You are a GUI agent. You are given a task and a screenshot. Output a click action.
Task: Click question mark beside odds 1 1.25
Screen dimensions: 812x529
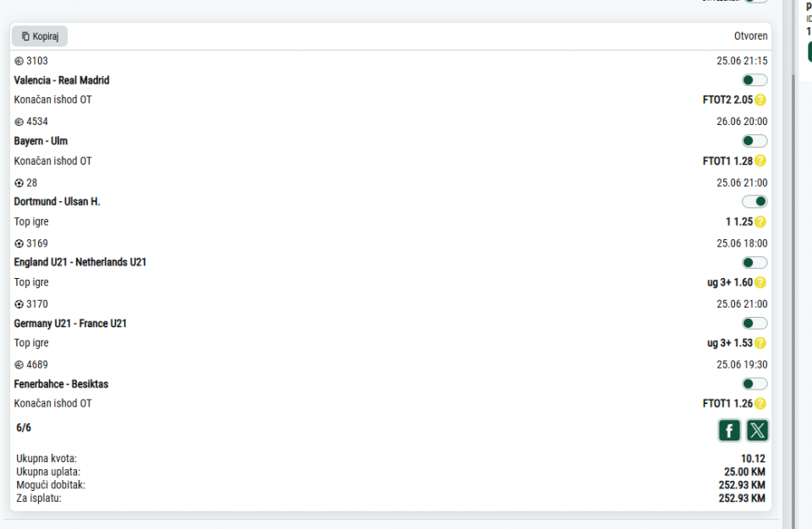click(x=760, y=222)
